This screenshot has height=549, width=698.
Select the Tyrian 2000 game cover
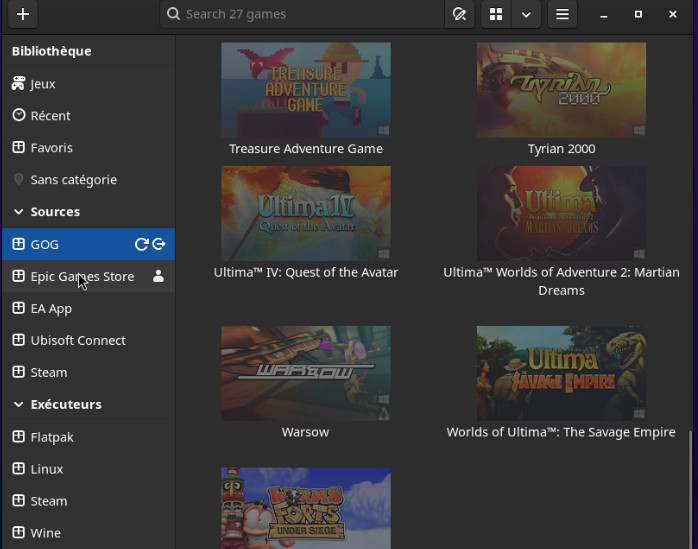pos(561,90)
